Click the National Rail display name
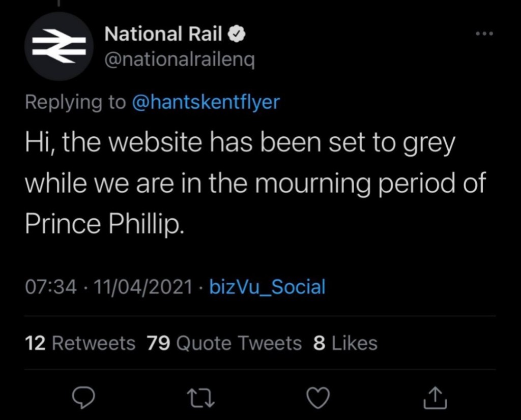This screenshot has width=521, height=420. coord(163,35)
